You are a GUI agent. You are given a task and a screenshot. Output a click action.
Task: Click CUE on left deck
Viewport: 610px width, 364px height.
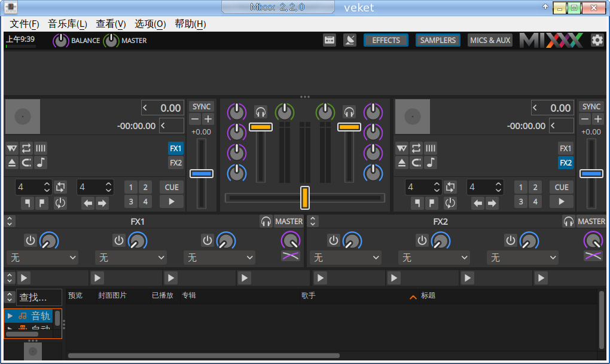172,187
